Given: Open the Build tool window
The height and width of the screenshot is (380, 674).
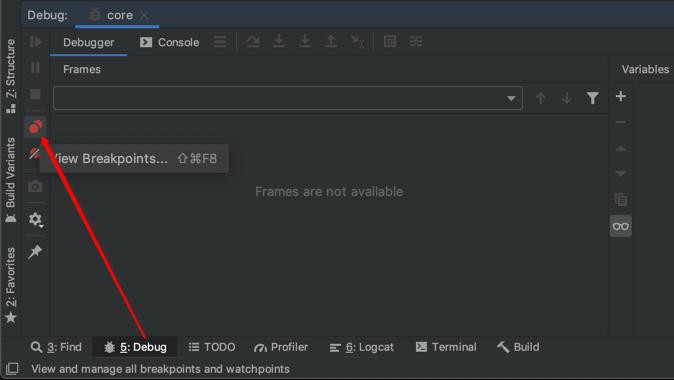Looking at the screenshot, I should pos(518,347).
